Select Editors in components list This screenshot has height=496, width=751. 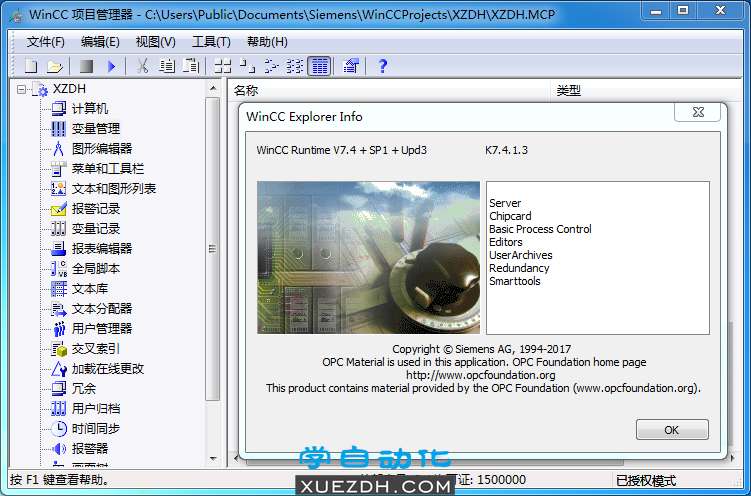point(506,242)
